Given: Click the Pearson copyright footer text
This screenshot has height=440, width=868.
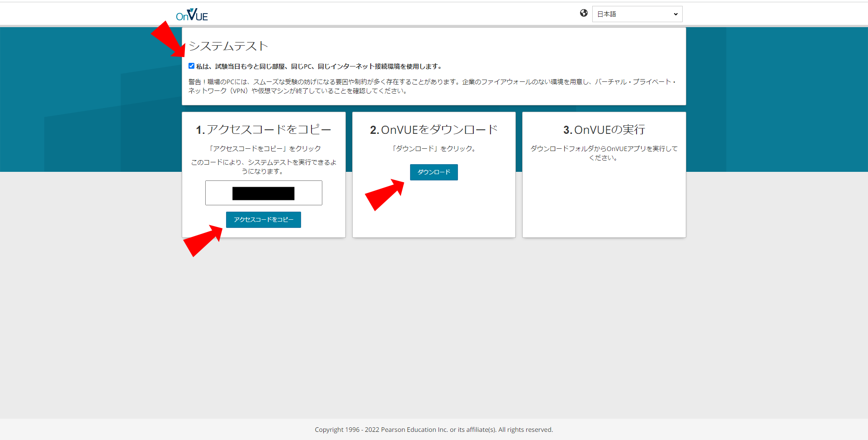Looking at the screenshot, I should (434, 430).
